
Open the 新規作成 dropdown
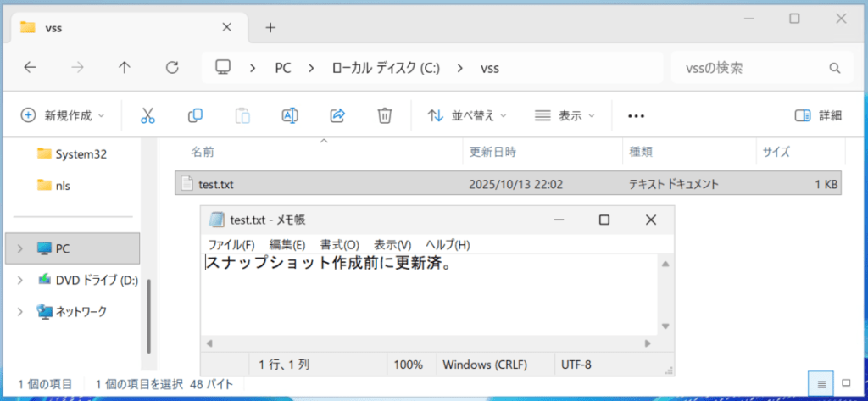click(64, 115)
